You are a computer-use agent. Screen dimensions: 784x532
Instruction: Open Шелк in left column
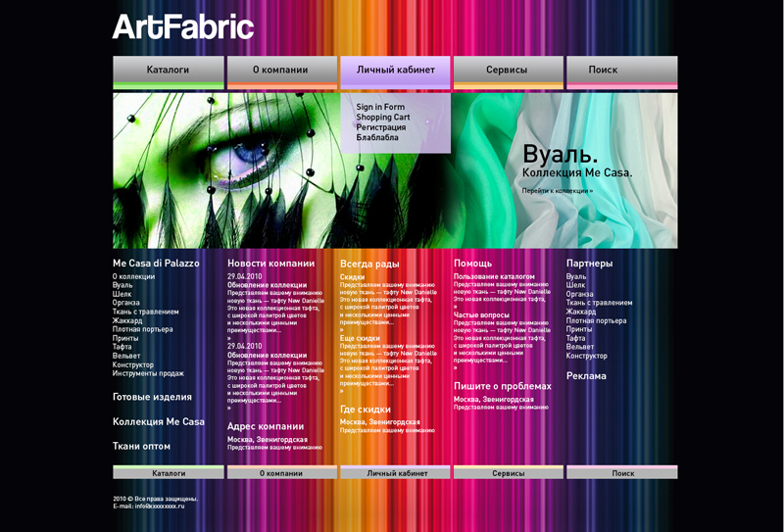point(122,294)
